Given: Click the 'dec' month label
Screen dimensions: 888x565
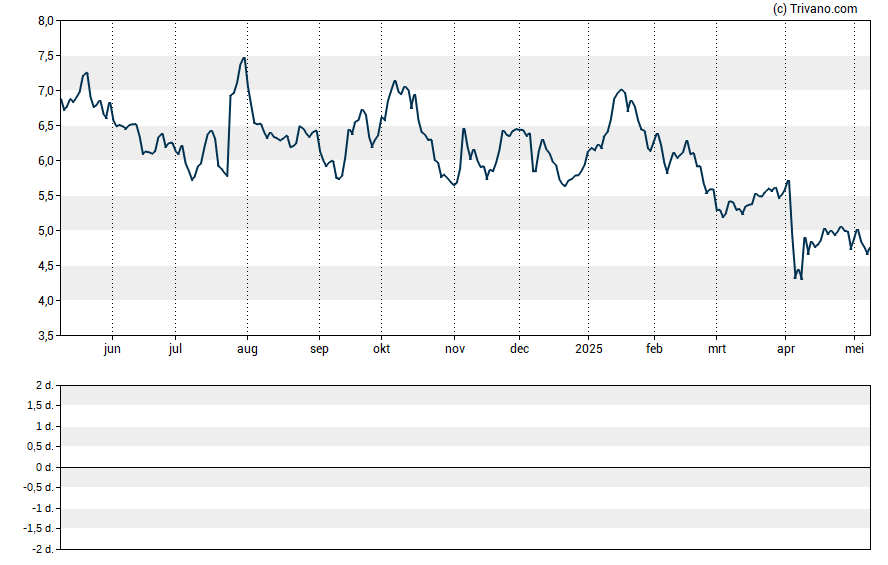Looking at the screenshot, I should pyautogui.click(x=519, y=349).
